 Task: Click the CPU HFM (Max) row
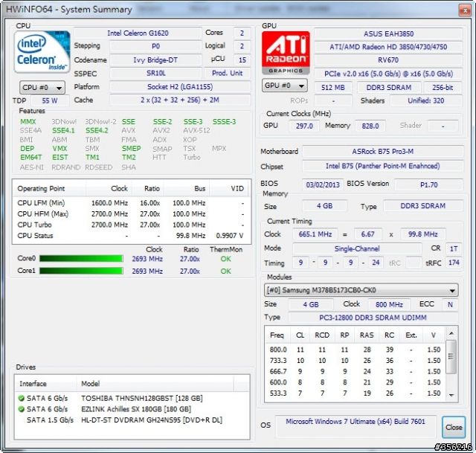point(132,214)
